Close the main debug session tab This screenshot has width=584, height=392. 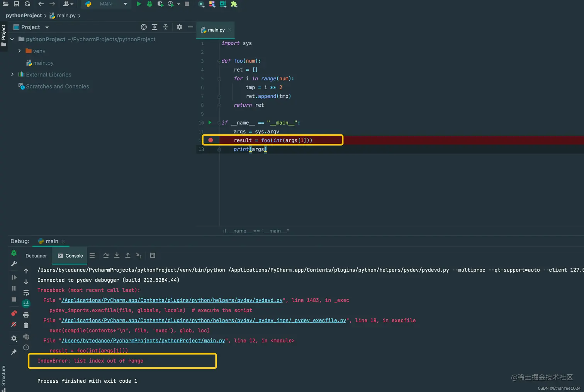63,241
